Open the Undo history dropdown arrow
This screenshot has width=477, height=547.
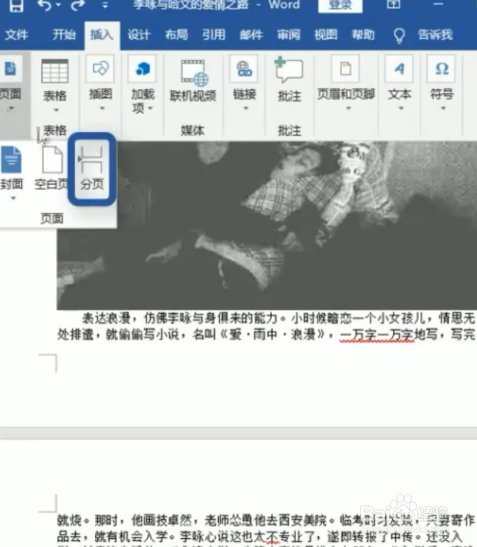click(58, 5)
